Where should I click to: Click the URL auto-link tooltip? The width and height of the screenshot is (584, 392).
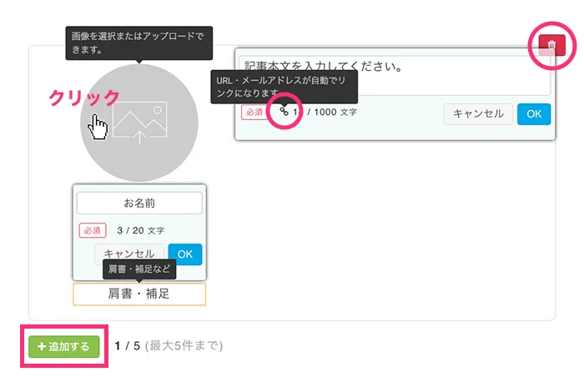(284, 86)
